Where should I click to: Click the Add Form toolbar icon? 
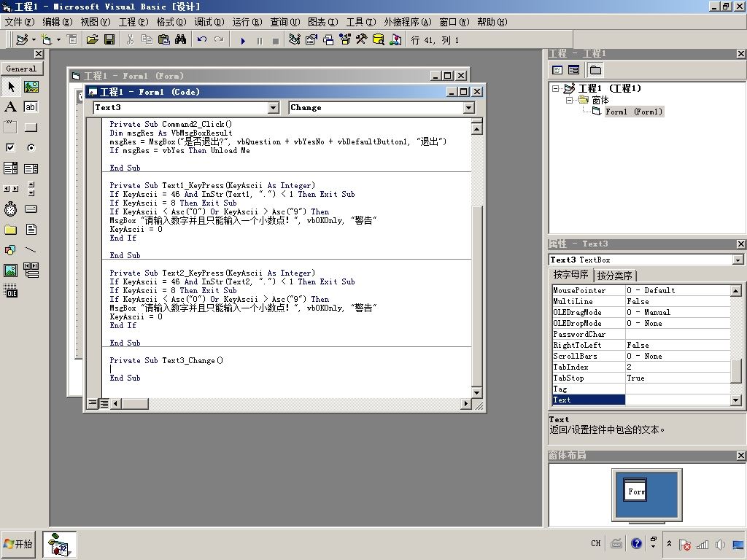46,39
